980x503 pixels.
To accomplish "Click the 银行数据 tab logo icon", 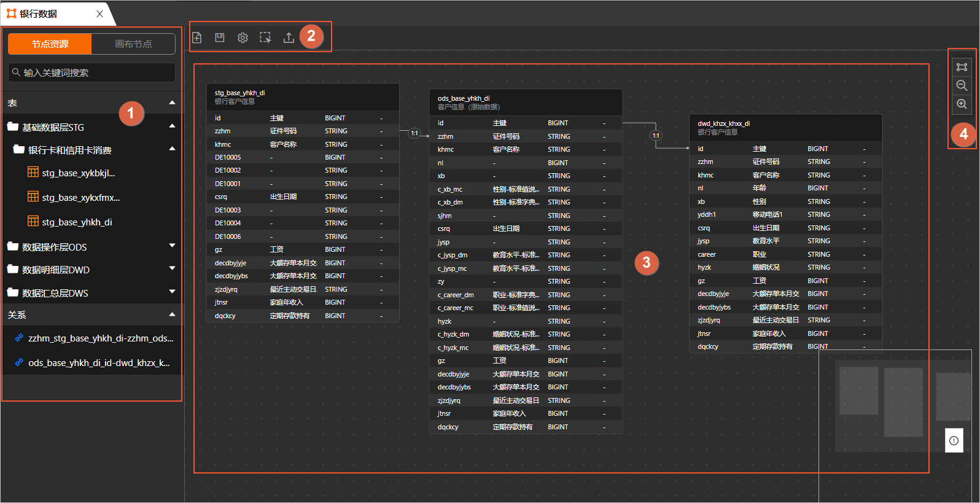I will pyautogui.click(x=12, y=13).
